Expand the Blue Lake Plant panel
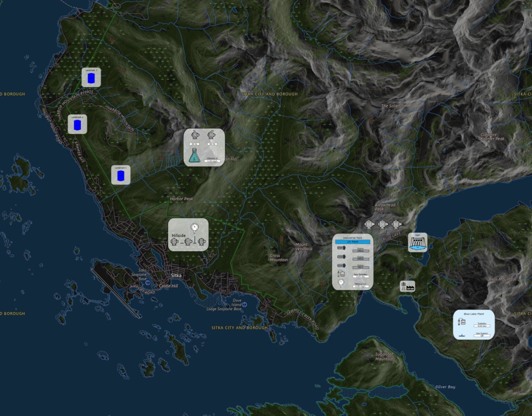 (474, 314)
